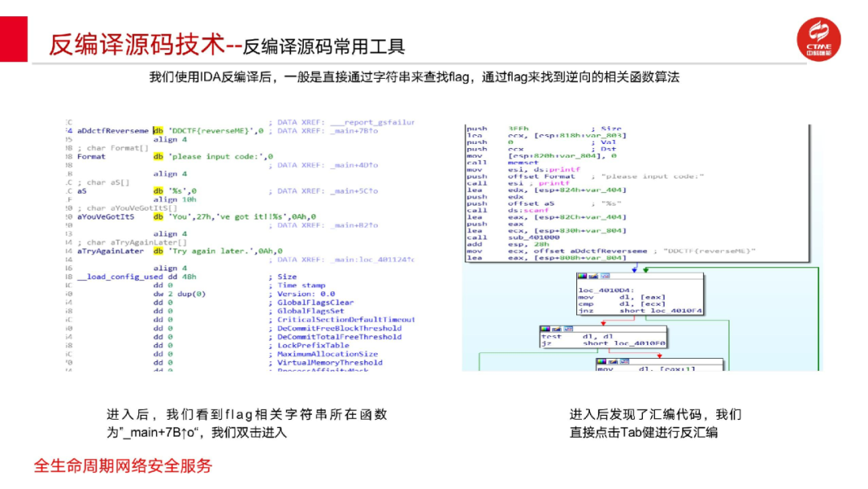Click the VirtualMemoryThreshold comment

tap(330, 363)
